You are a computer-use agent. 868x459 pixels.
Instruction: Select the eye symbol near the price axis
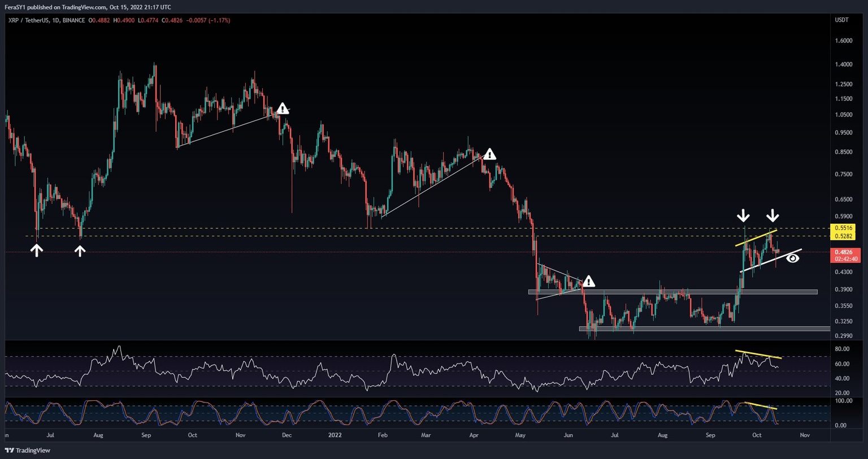tap(794, 258)
